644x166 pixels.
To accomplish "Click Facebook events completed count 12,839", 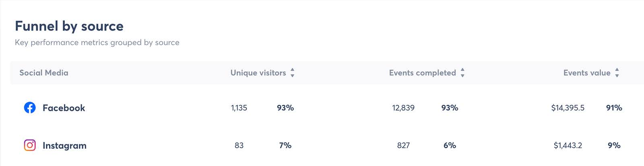I will 403,108.
